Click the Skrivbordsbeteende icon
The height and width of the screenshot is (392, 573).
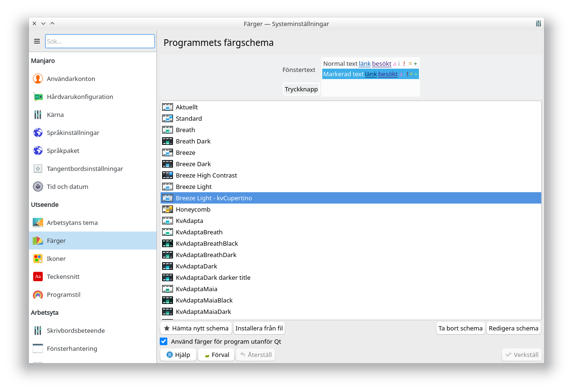coord(38,330)
